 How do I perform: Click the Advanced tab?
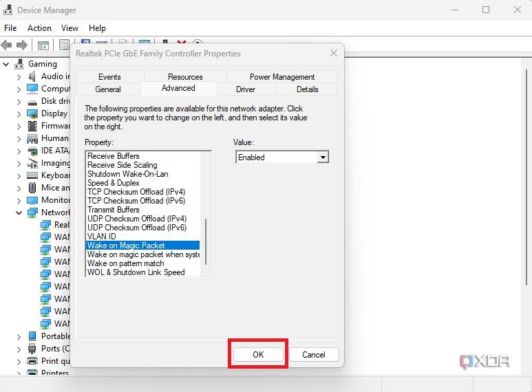178,88
